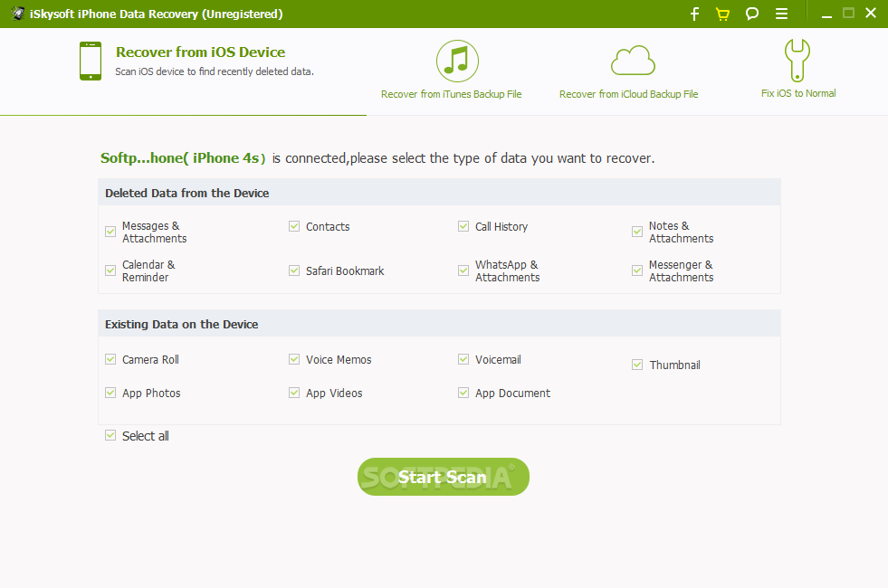Viewport: 888px width, 588px height.
Task: Click the wrench Fix iOS icon
Action: pos(797,60)
